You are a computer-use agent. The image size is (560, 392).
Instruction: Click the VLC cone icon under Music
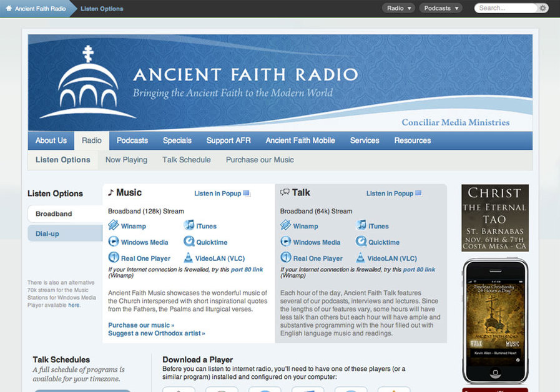(x=188, y=257)
